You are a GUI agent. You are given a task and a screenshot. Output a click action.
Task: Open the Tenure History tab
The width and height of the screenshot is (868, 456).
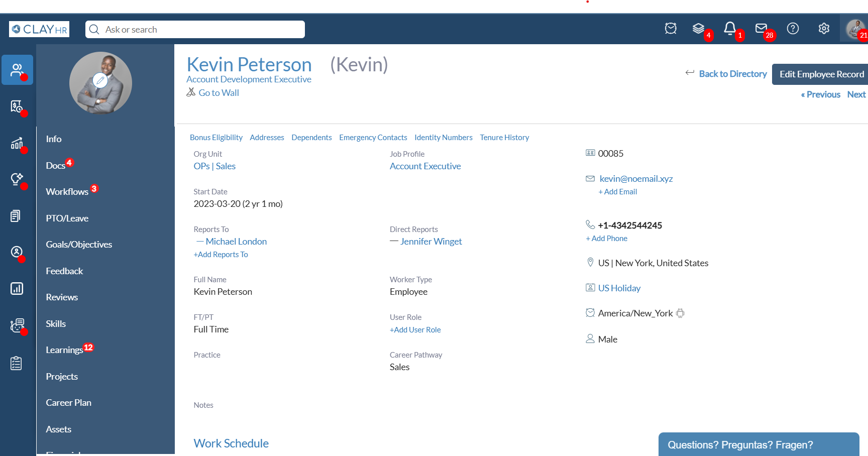(x=504, y=137)
